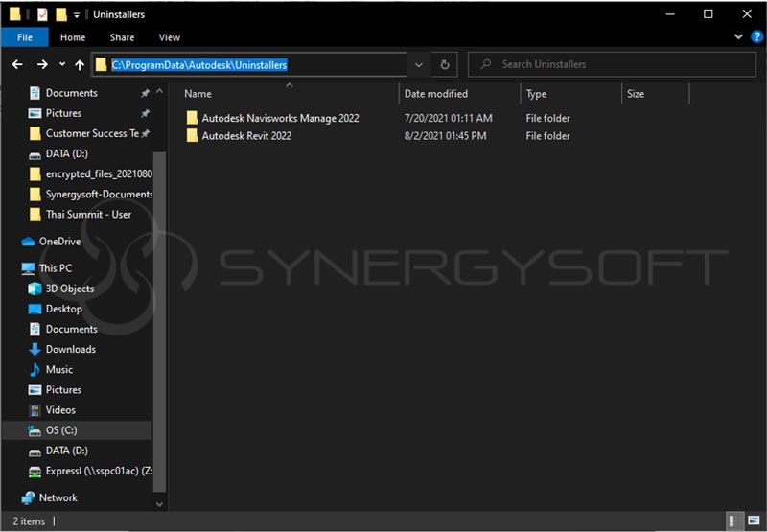Refresh the Uninstallers folder view

[445, 64]
